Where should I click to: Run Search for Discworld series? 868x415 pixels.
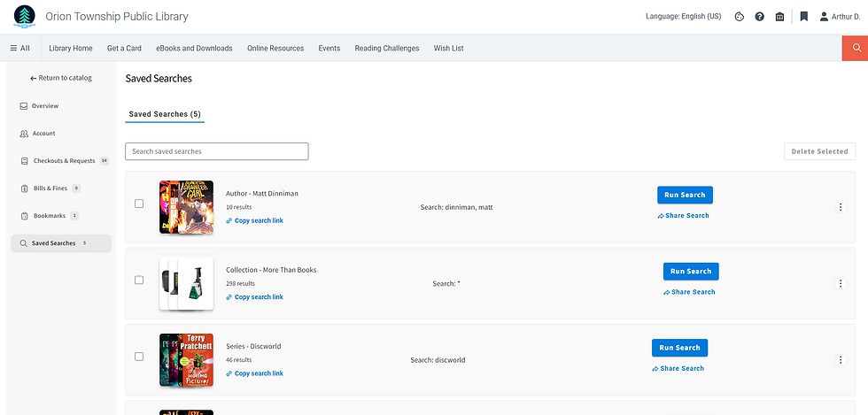point(680,348)
